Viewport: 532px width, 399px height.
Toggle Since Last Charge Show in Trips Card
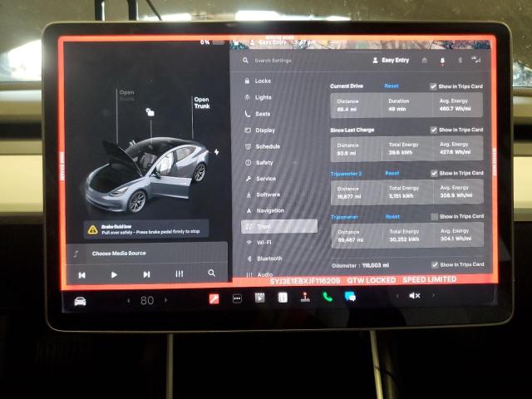click(434, 130)
